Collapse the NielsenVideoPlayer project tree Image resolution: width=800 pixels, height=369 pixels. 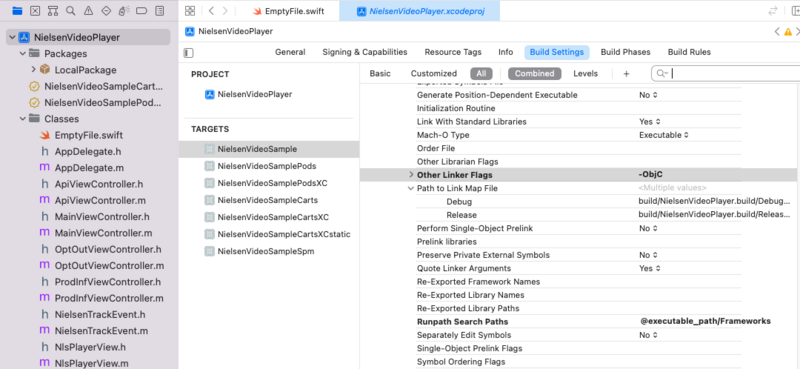tap(12, 37)
